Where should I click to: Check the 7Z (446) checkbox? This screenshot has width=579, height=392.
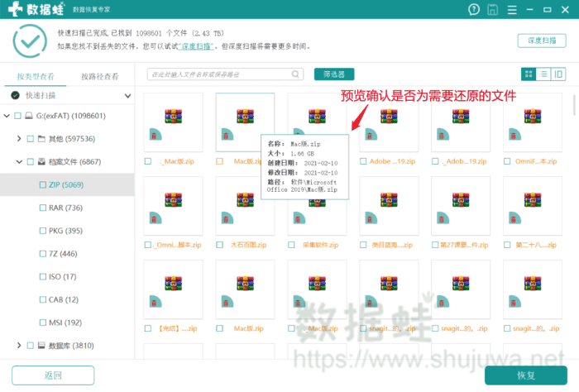43,254
